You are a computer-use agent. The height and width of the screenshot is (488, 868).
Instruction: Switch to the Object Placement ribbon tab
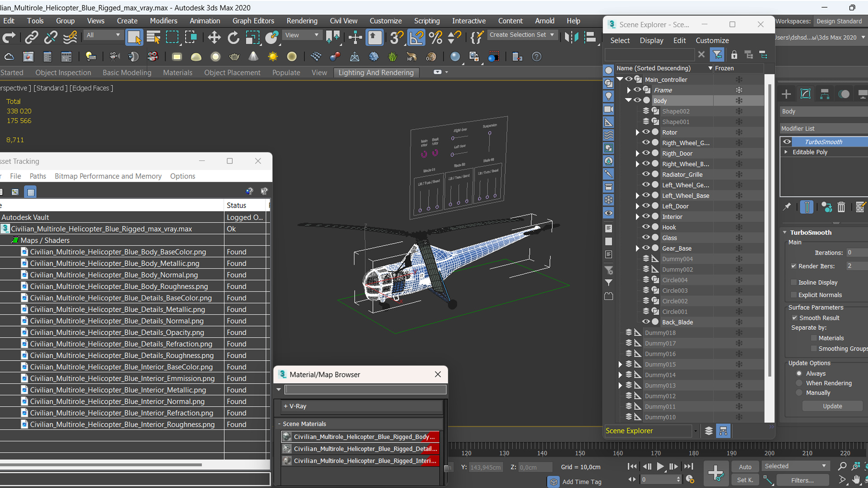[232, 73]
